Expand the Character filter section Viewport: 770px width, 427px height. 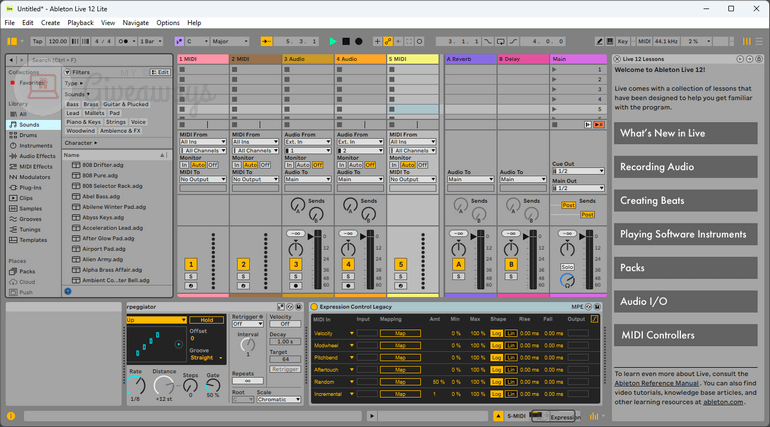pyautogui.click(x=81, y=143)
